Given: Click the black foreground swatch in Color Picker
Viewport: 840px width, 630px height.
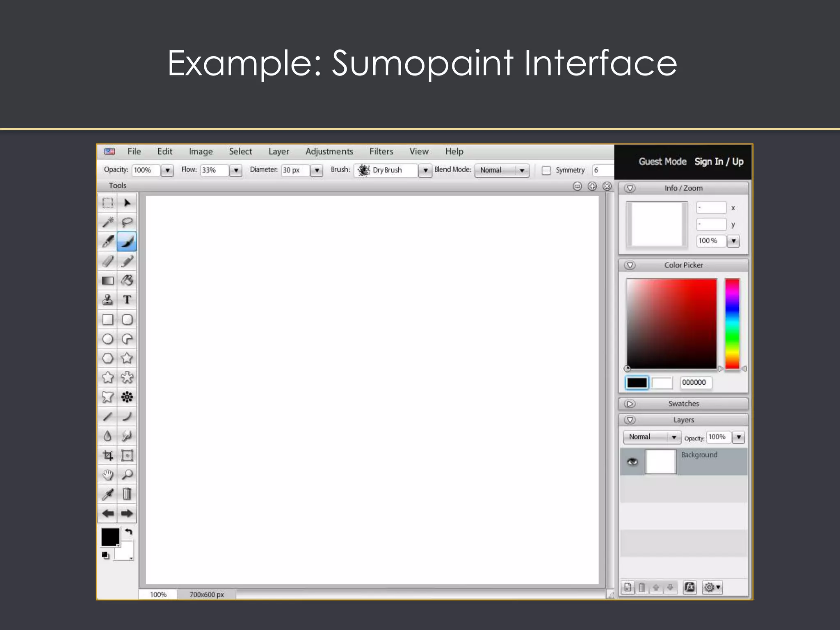Looking at the screenshot, I should coord(637,383).
